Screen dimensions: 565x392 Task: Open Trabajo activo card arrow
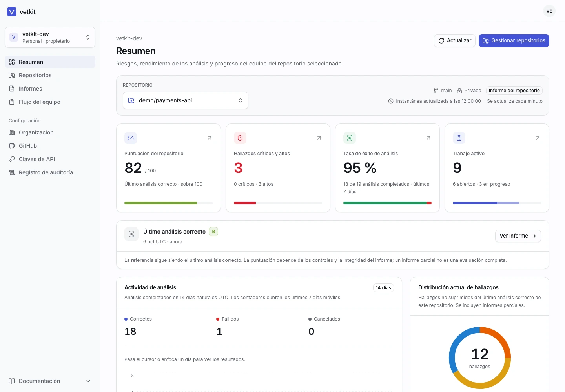click(x=538, y=138)
